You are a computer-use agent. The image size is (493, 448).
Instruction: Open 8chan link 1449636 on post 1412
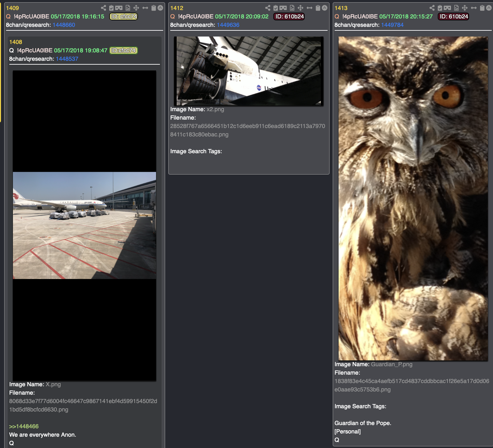click(228, 25)
